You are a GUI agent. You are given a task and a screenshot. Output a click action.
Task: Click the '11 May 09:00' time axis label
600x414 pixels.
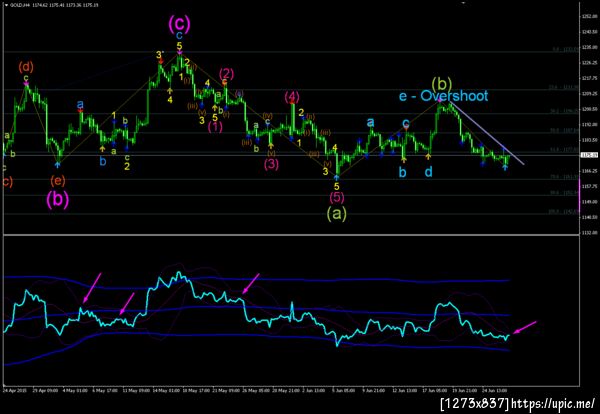tap(136, 391)
